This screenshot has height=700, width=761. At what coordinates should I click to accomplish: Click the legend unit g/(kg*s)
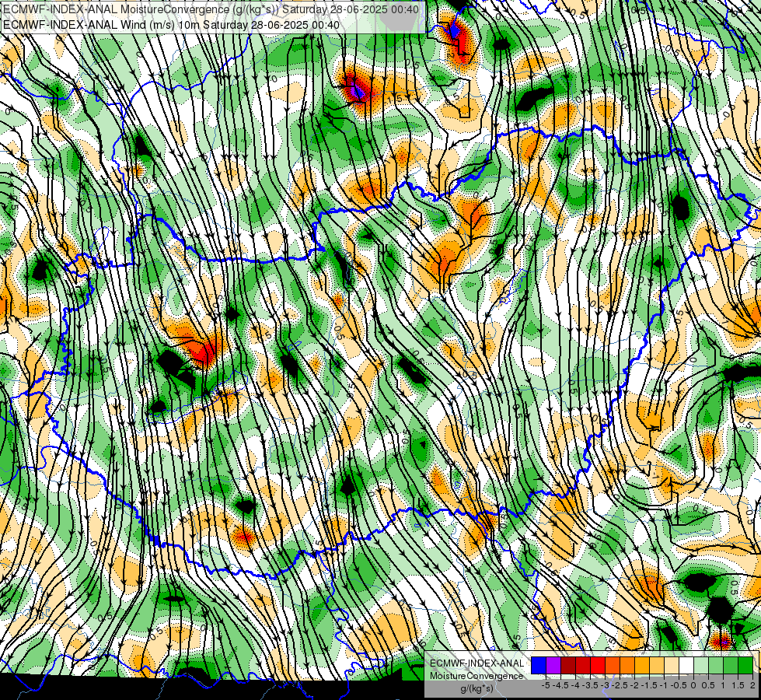(x=477, y=688)
